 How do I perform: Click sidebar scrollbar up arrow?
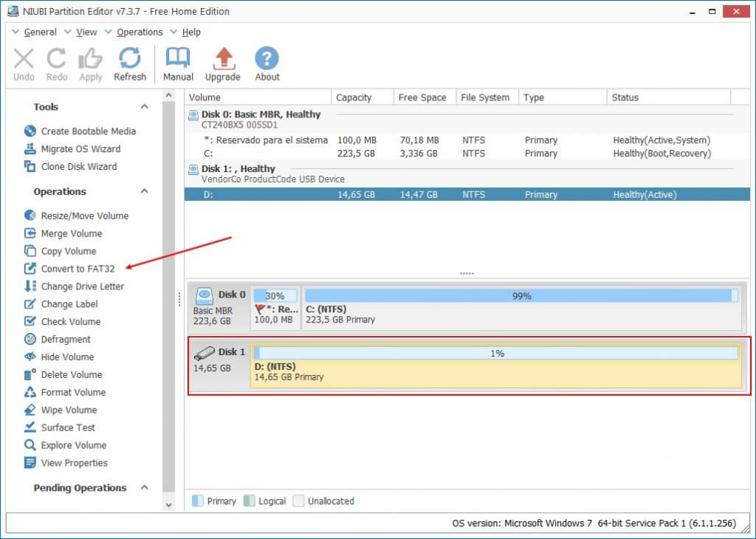coord(168,95)
